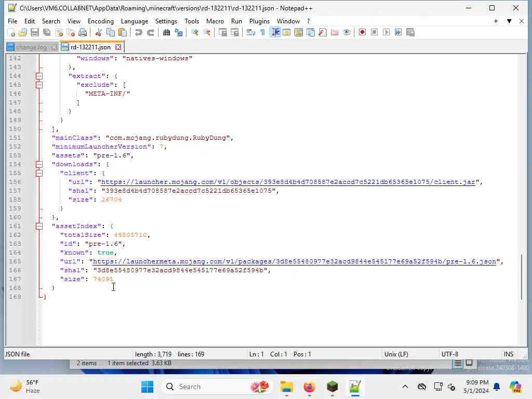
Task: Open the tab list dropdown arrow
Action: [509, 21]
